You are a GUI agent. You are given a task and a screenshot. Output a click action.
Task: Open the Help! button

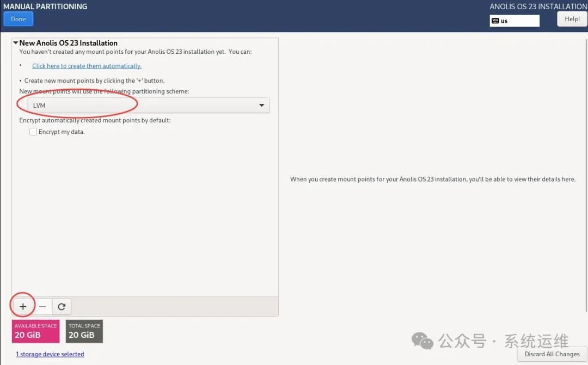(572, 19)
